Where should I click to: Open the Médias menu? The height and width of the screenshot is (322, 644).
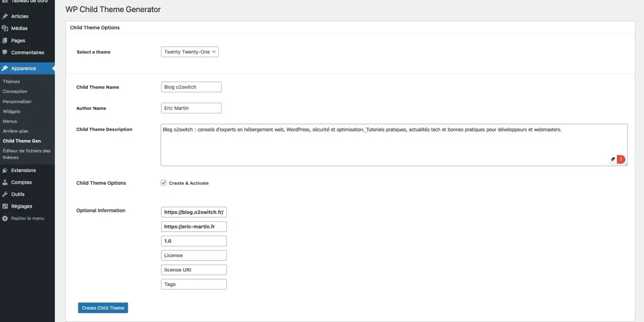[x=27, y=28]
